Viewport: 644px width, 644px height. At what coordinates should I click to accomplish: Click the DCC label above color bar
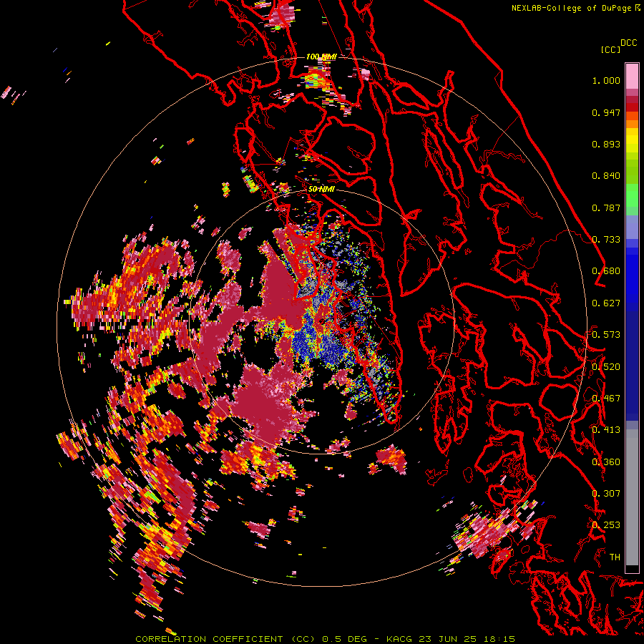tap(628, 43)
